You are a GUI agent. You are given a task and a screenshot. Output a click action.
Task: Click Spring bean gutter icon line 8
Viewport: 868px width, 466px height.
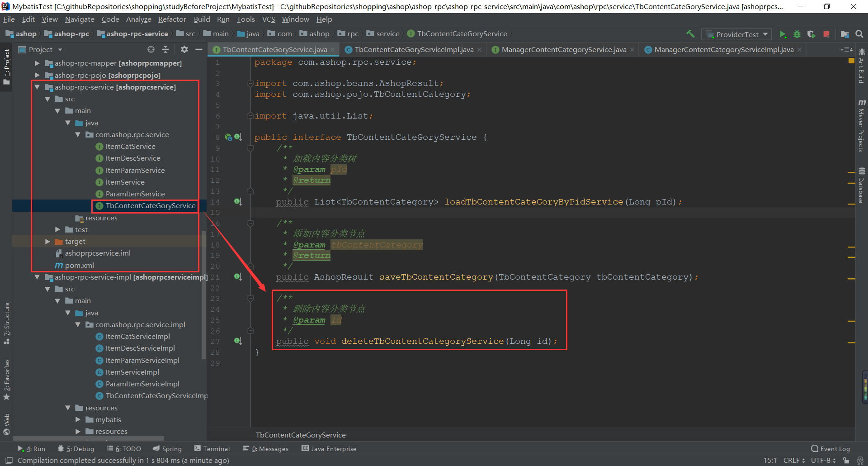228,137
